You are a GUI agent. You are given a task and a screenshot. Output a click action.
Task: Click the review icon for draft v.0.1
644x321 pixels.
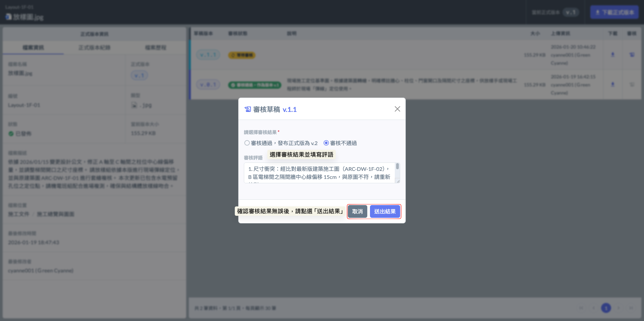click(632, 84)
